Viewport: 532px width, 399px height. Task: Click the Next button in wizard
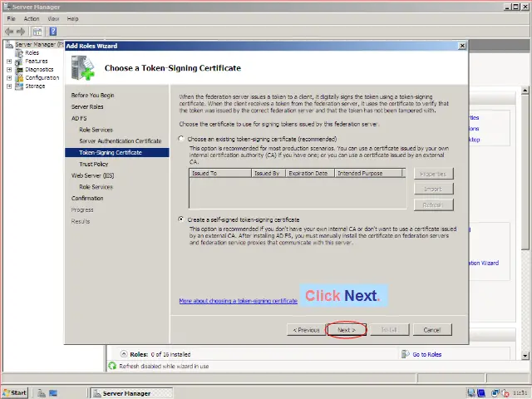pos(346,330)
